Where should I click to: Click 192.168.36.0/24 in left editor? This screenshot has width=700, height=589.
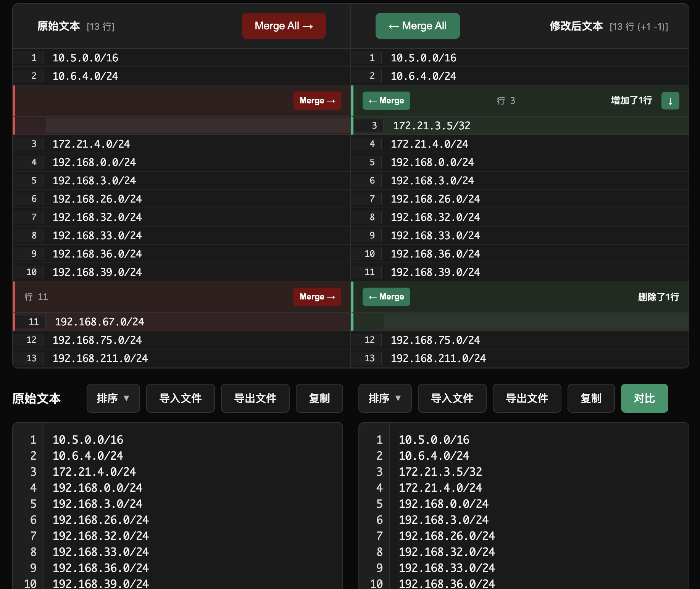pyautogui.click(x=101, y=568)
